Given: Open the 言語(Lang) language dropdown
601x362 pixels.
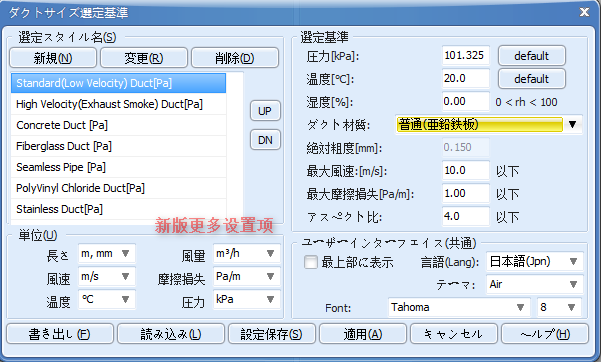Looking at the screenshot, I should (x=535, y=262).
